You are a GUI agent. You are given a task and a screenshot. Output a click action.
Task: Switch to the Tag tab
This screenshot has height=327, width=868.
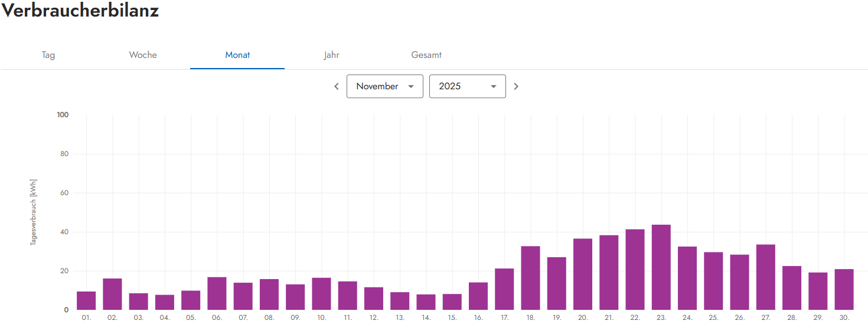click(x=48, y=55)
